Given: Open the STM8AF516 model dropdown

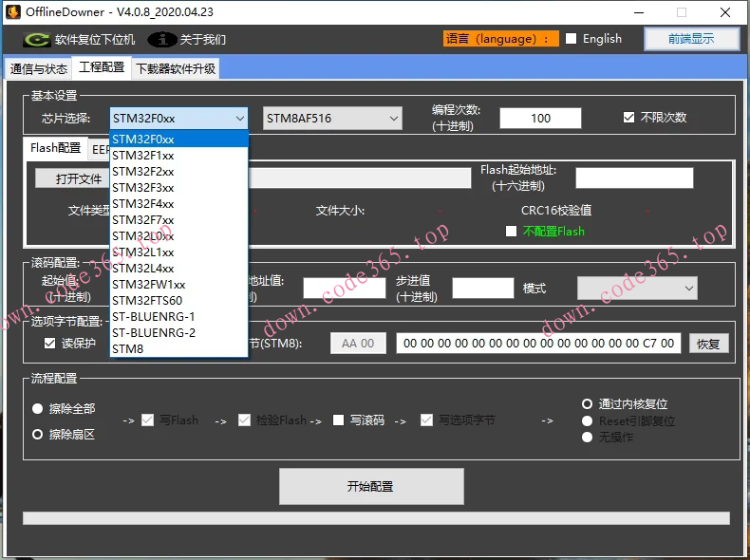Looking at the screenshot, I should (332, 119).
